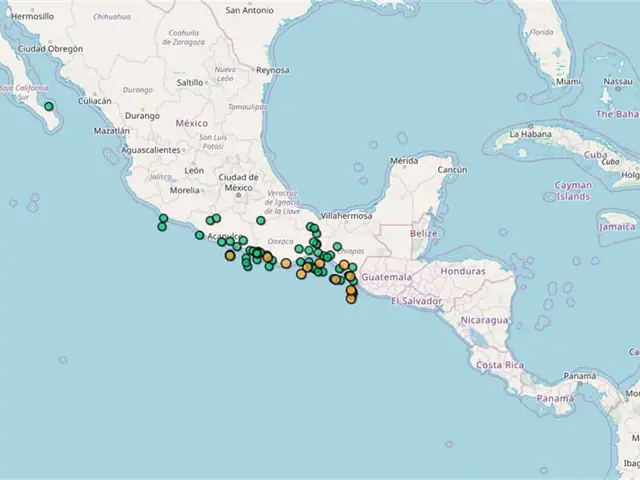
Task: Select the isolated green marker south of Ciudad de México
Action: 260,220
